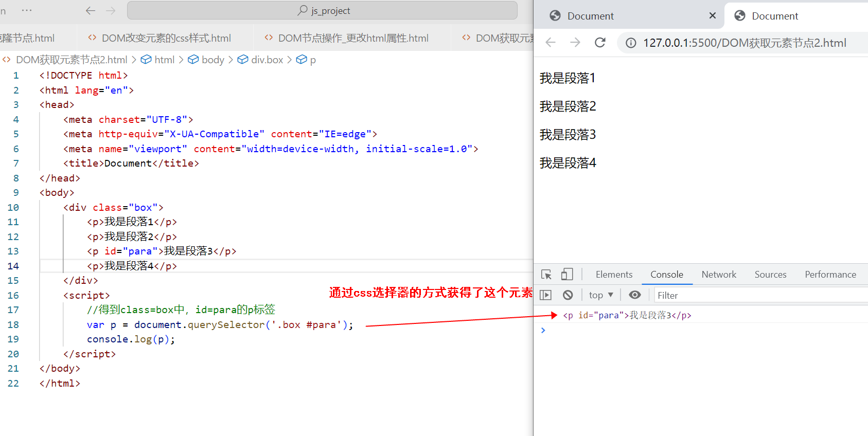Click the querySelector code on line 18

220,324
